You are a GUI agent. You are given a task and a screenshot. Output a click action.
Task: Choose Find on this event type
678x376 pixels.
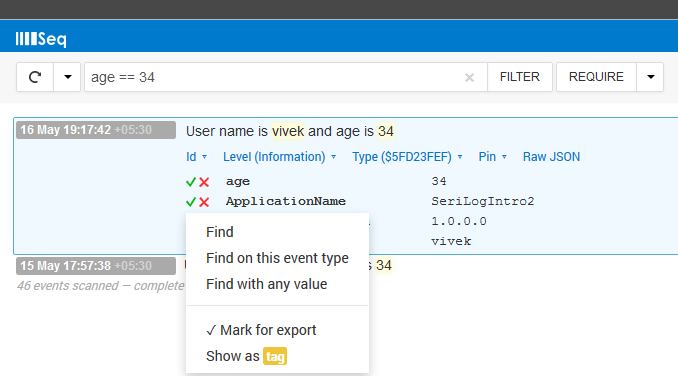click(277, 258)
